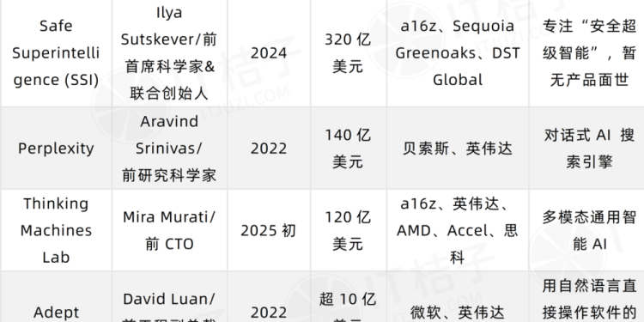Viewport: 644px width, 322px height.
Task: Click the 贝索斯、英伟达 investors cell
Action: tap(458, 149)
